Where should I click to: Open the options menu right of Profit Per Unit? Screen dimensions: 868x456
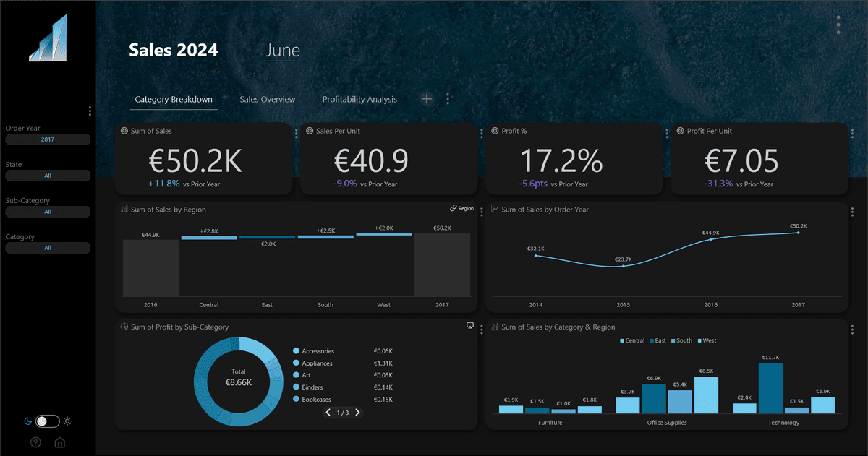(851, 133)
